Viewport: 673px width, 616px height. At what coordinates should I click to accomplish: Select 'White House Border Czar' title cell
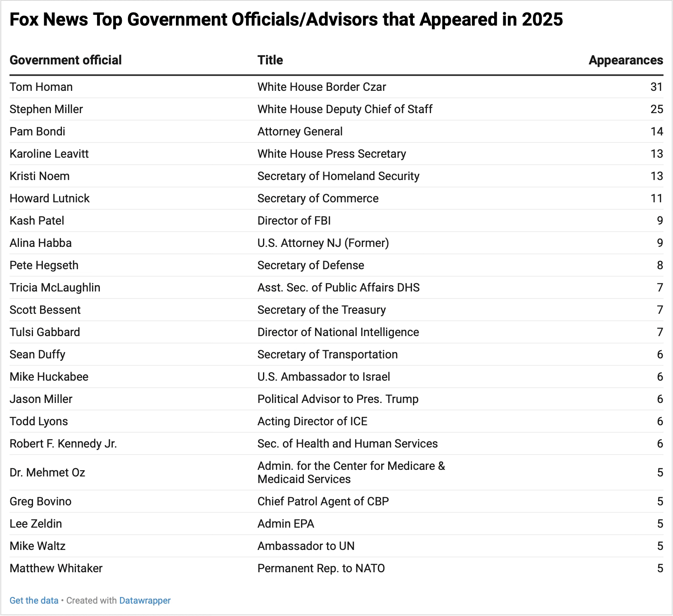pyautogui.click(x=322, y=87)
